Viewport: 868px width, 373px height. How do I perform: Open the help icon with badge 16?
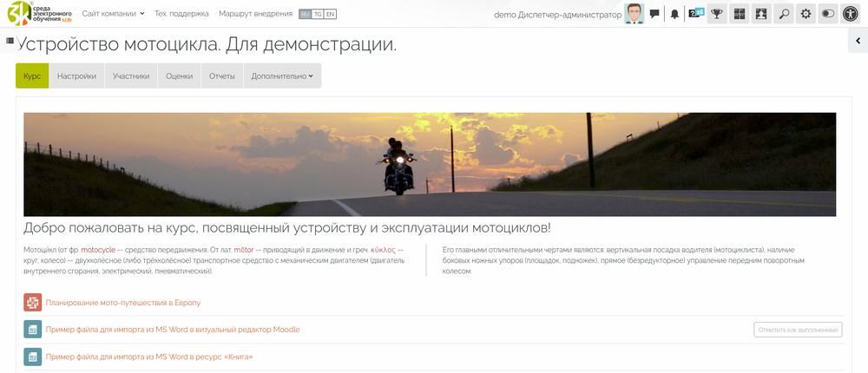click(696, 13)
